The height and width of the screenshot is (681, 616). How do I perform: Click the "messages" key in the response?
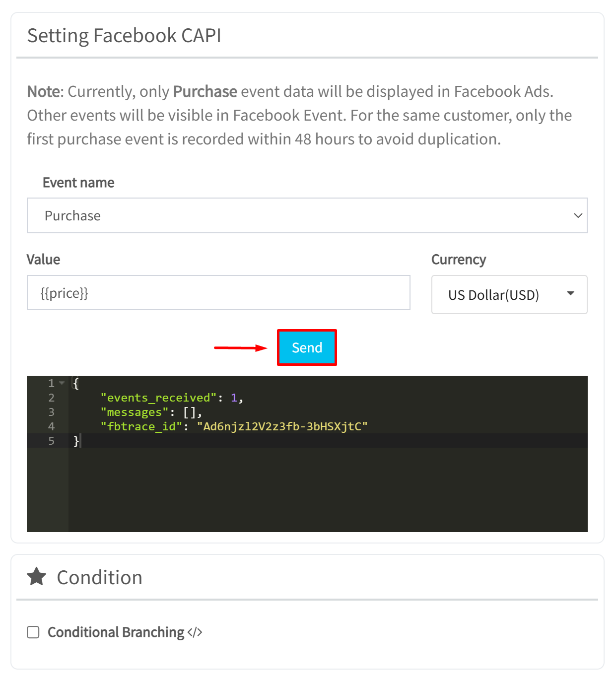pos(135,412)
